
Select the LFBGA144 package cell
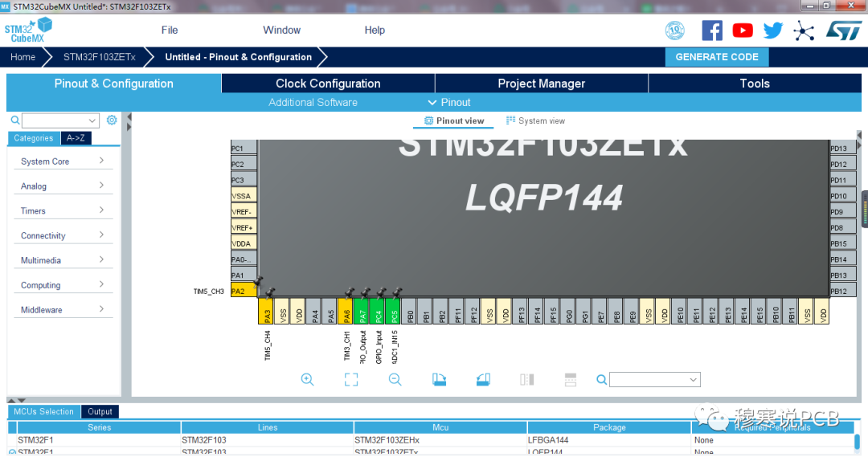(x=609, y=440)
